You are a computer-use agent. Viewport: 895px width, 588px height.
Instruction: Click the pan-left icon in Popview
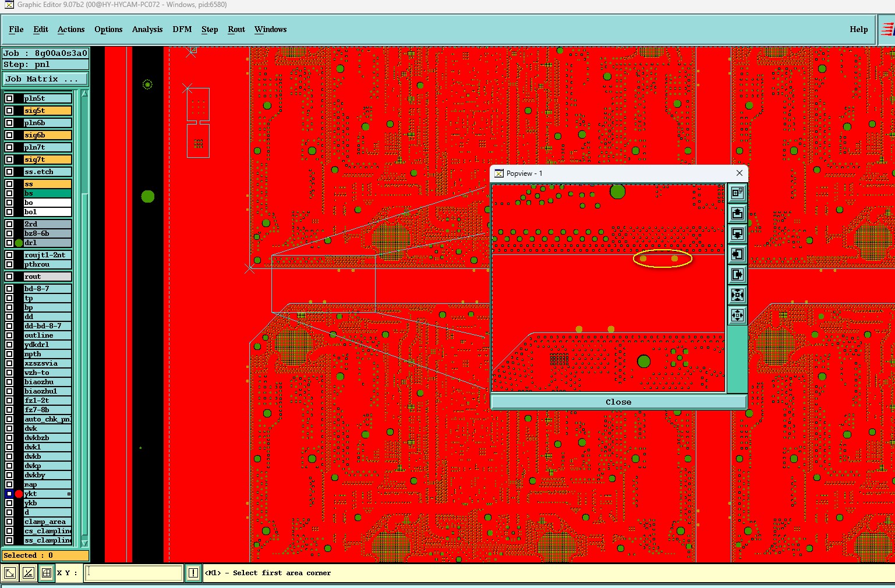(x=737, y=254)
